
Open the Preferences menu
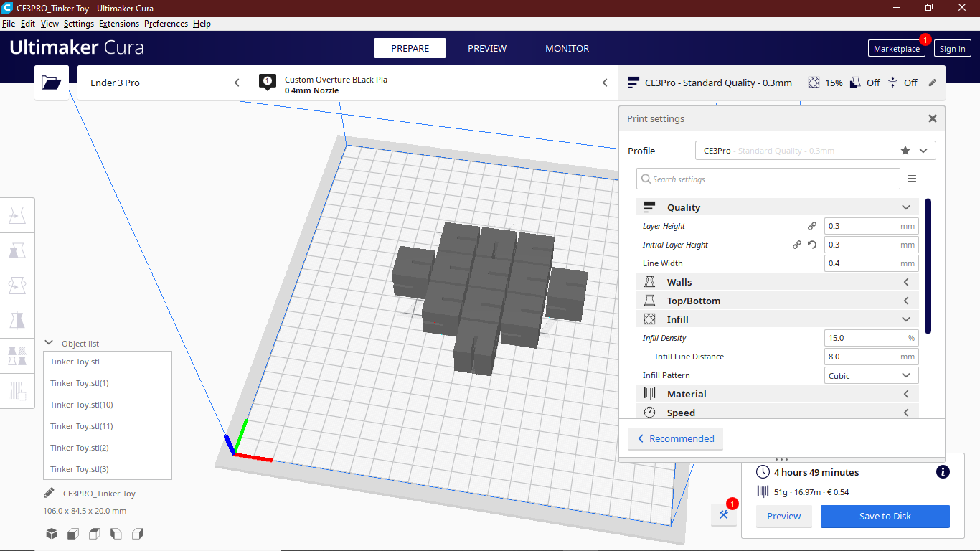[166, 24]
